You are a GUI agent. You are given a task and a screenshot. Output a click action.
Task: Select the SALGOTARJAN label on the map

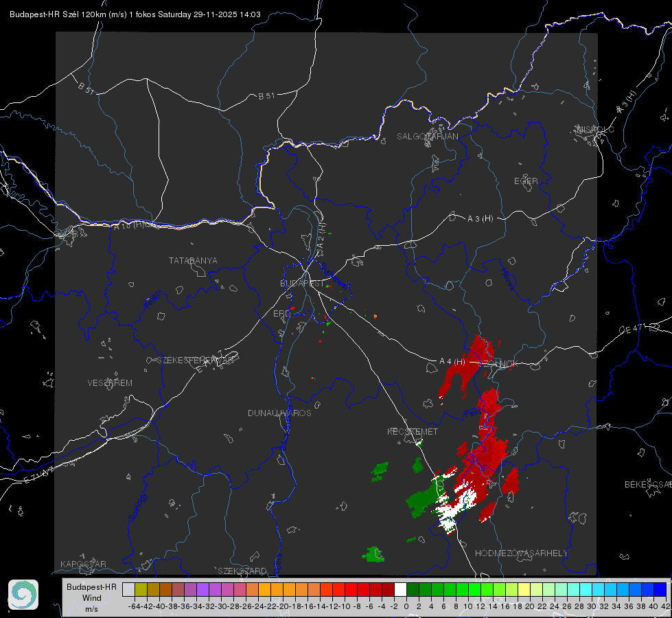coord(427,137)
